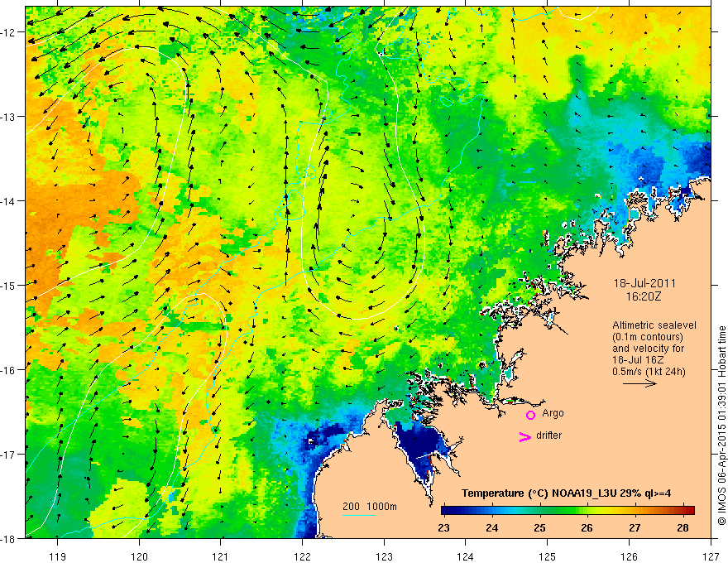This screenshot has width=728, height=563.
Task: Click the longitude axis label 125
Action: (x=548, y=556)
